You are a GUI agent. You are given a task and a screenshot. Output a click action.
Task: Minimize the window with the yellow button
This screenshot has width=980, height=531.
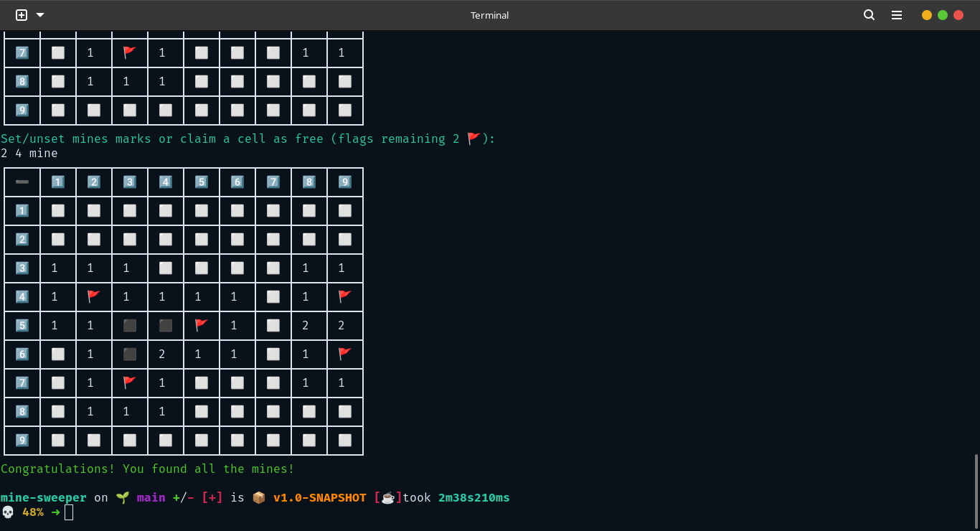[x=927, y=15]
